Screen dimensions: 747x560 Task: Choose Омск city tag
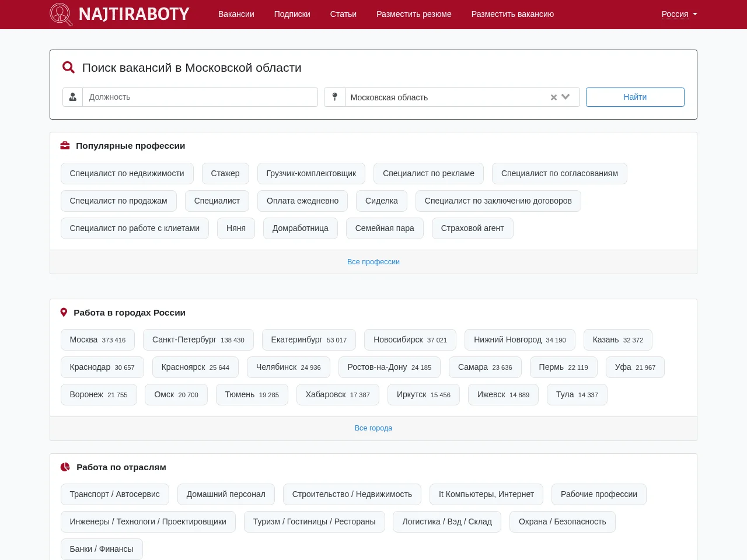[x=176, y=395]
